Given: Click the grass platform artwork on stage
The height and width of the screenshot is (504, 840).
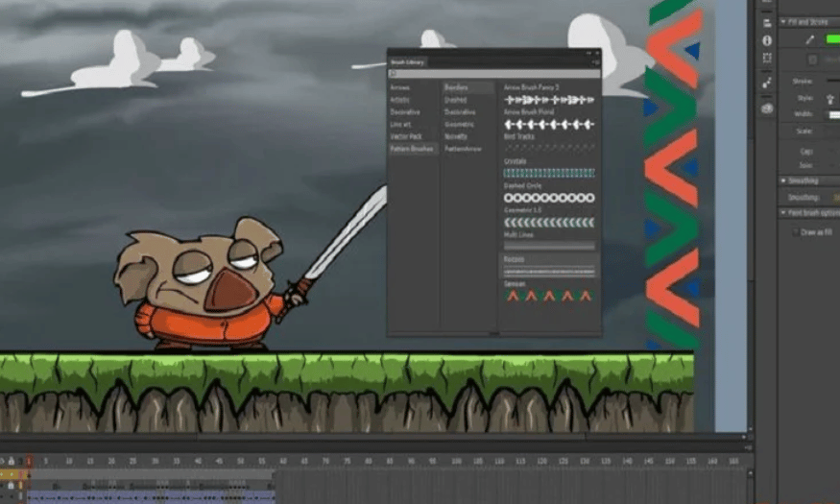Looking at the screenshot, I should pos(347,392).
